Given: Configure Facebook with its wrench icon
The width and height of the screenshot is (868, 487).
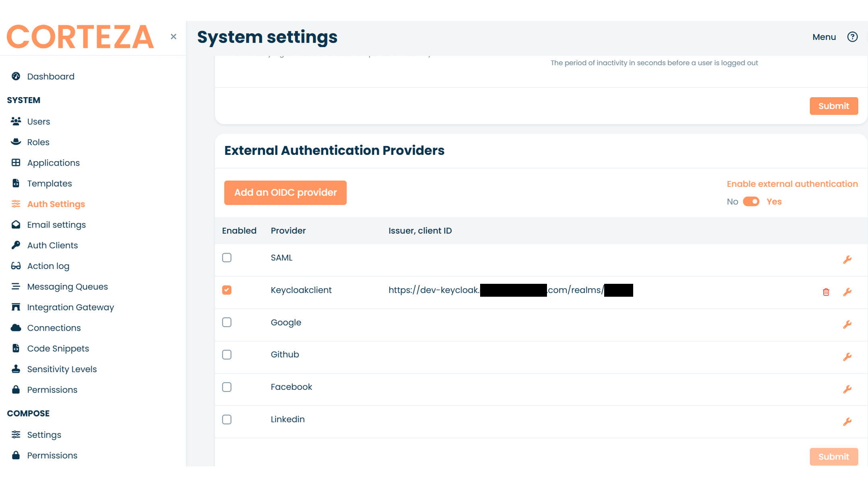Looking at the screenshot, I should tap(847, 389).
